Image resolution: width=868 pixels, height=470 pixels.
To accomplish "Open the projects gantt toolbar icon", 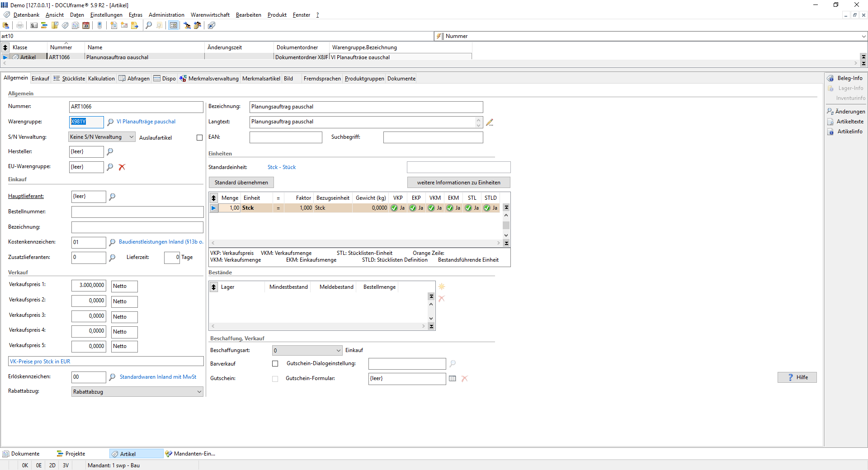I will 44,26.
